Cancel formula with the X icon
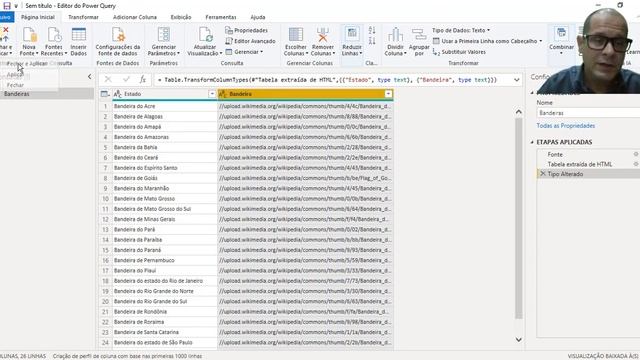Viewport: 640px width, 360px height. [x=108, y=80]
